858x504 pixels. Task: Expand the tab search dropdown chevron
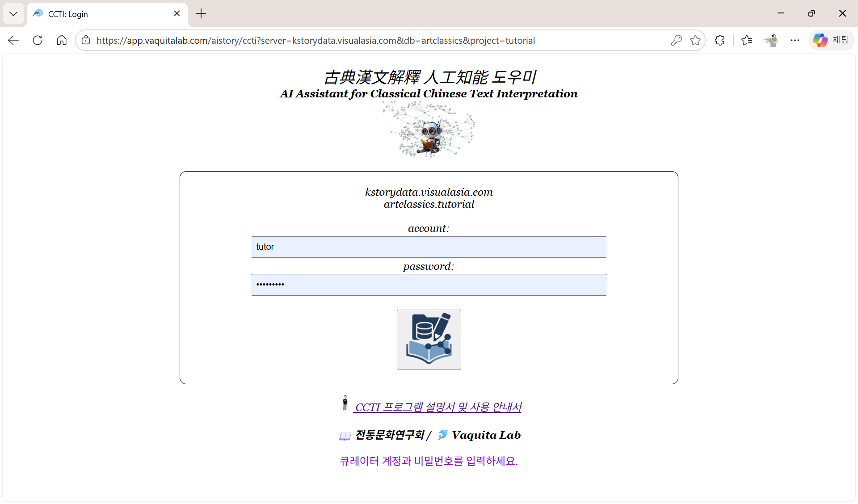coord(13,13)
